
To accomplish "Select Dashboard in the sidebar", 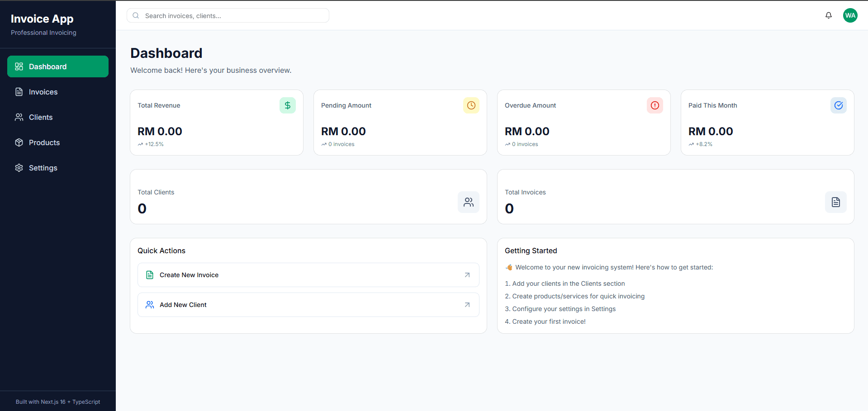I will (47, 66).
